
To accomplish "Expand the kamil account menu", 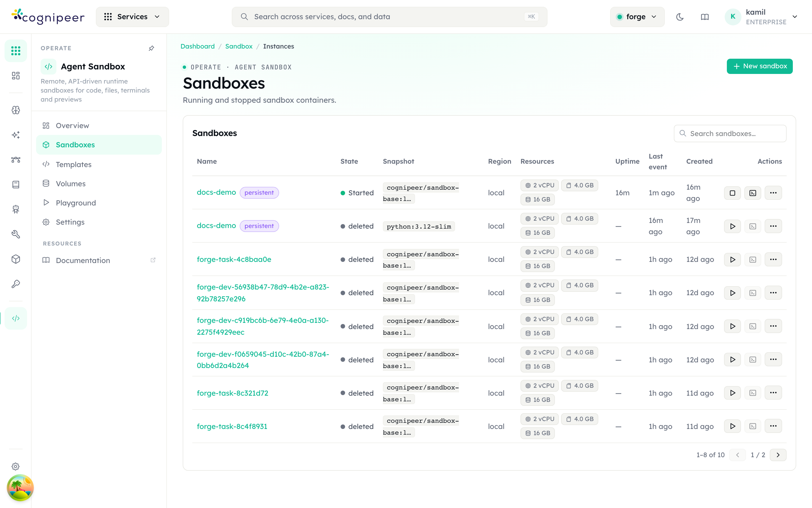I will pos(761,17).
